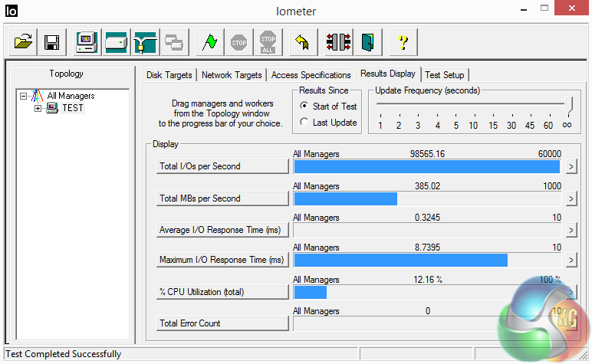Switch to Disk Targets tab
Image resolution: width=592 pixels, height=364 pixels.
[169, 75]
